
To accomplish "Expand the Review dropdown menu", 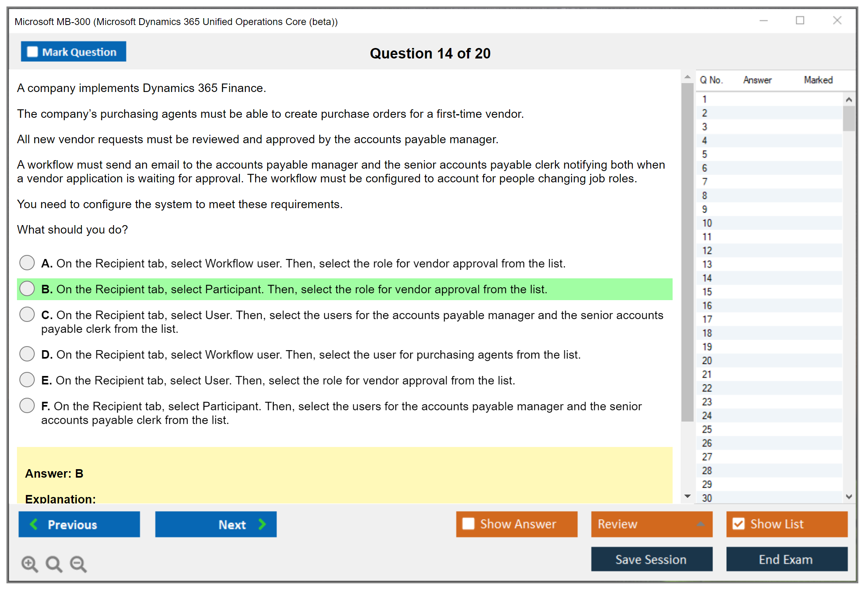I will pyautogui.click(x=701, y=524).
